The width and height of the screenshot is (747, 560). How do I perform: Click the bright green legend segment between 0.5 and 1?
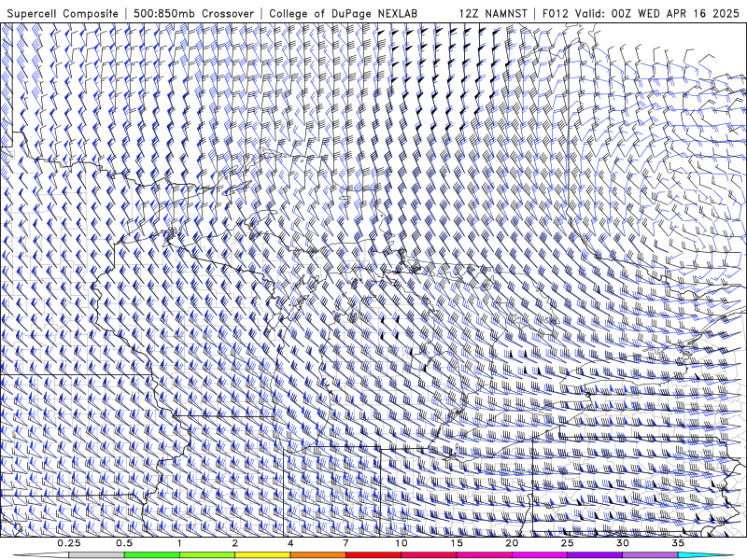pyautogui.click(x=152, y=555)
